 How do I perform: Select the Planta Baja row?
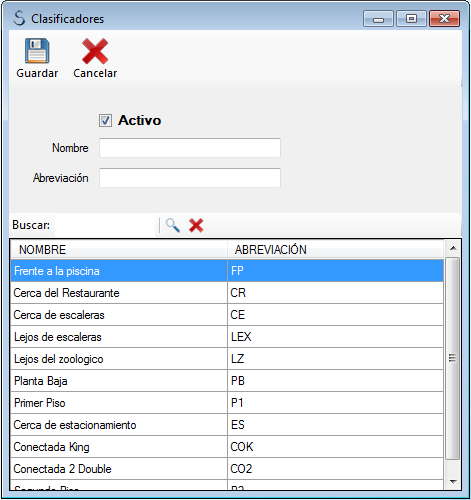(x=227, y=381)
